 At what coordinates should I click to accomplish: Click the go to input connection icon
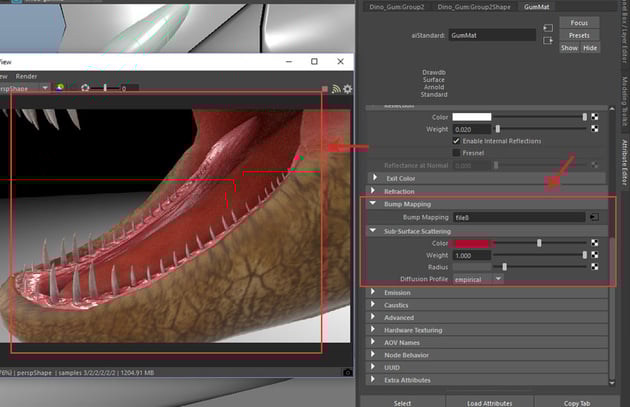548,27
